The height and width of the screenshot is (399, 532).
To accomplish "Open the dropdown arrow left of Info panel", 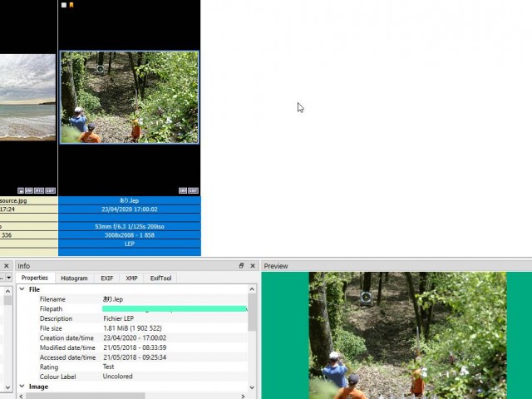I will 9,278.
